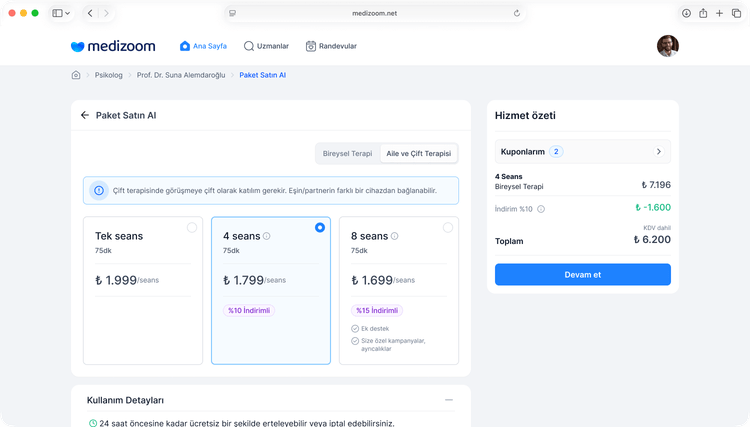Open the browser share icon
The image size is (750, 427).
703,13
